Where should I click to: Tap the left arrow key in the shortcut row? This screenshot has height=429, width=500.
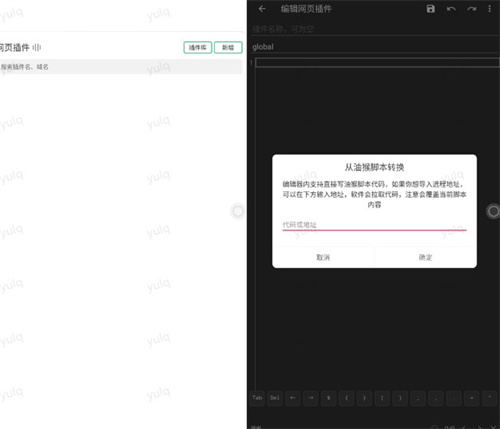293,398
